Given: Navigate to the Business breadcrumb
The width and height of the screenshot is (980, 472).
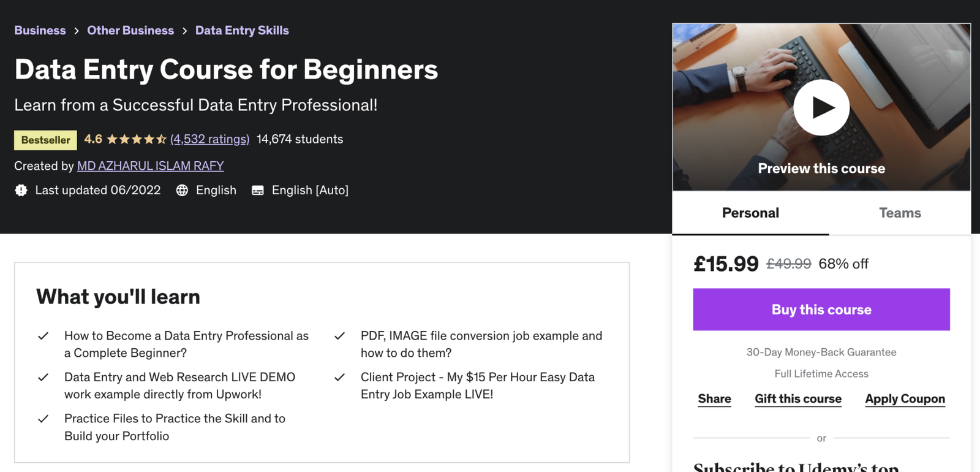Looking at the screenshot, I should 40,30.
